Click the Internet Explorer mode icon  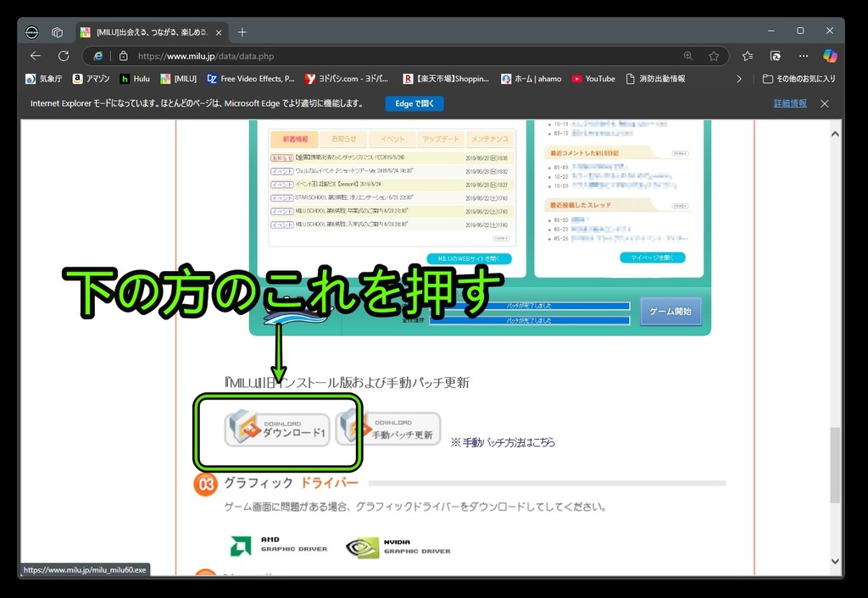coord(98,56)
